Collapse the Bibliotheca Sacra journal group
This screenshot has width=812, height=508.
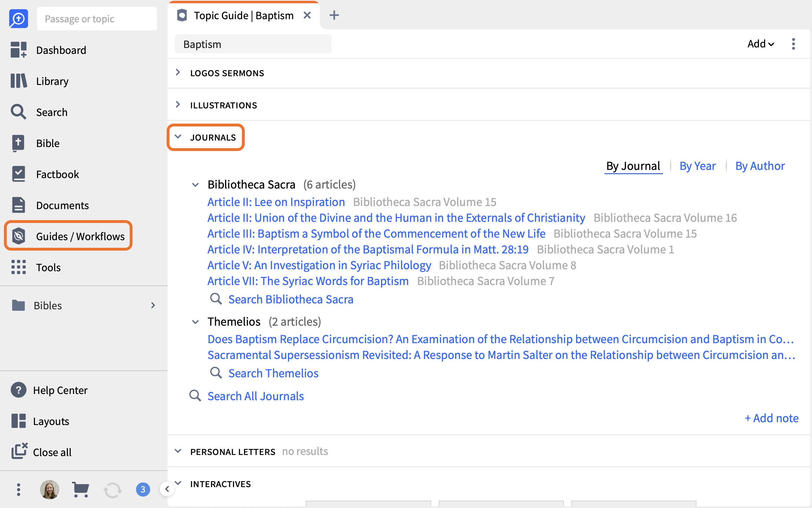195,185
